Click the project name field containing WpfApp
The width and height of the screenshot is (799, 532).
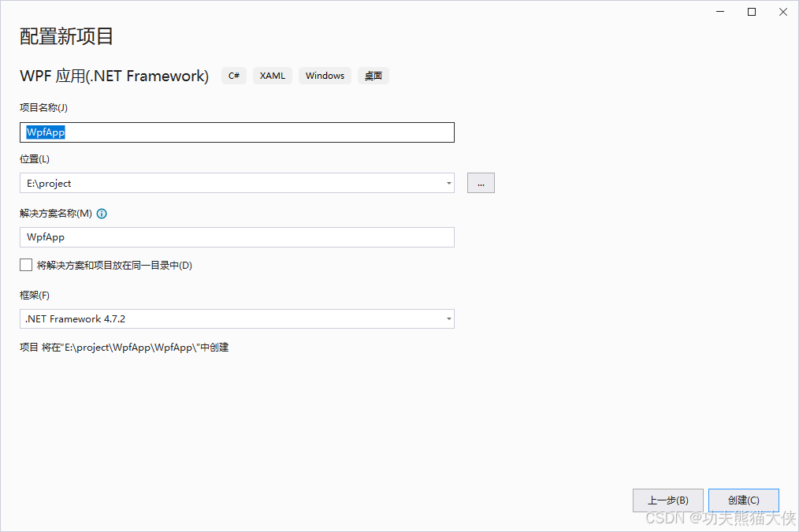[237, 132]
